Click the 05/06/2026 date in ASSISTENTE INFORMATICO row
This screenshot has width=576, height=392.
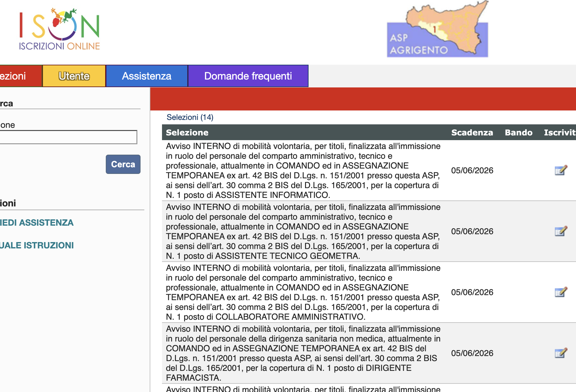coord(472,170)
